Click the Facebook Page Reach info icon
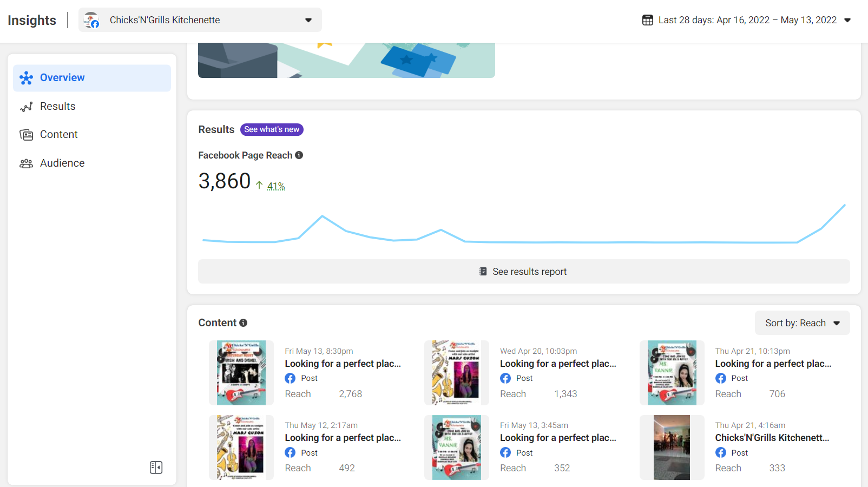868x487 pixels. [299, 155]
